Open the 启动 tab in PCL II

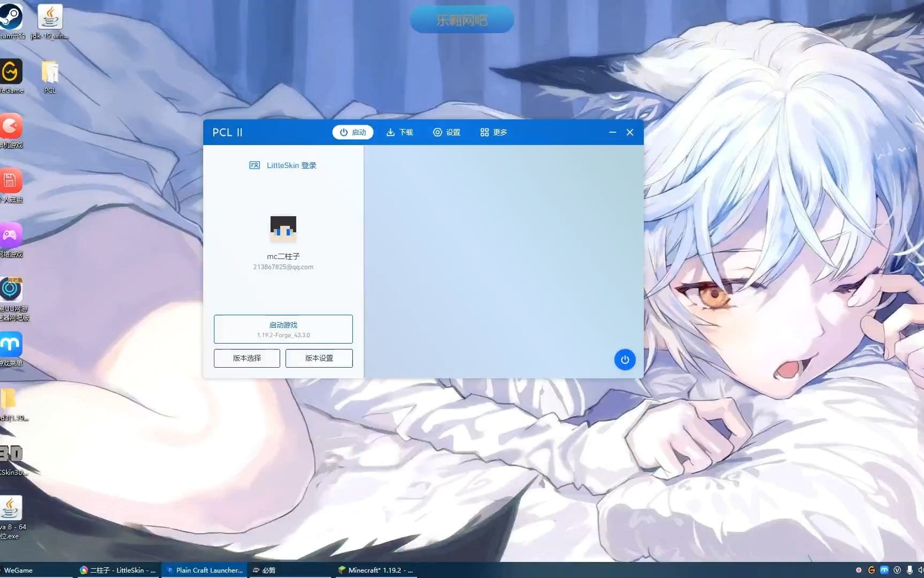pyautogui.click(x=352, y=132)
